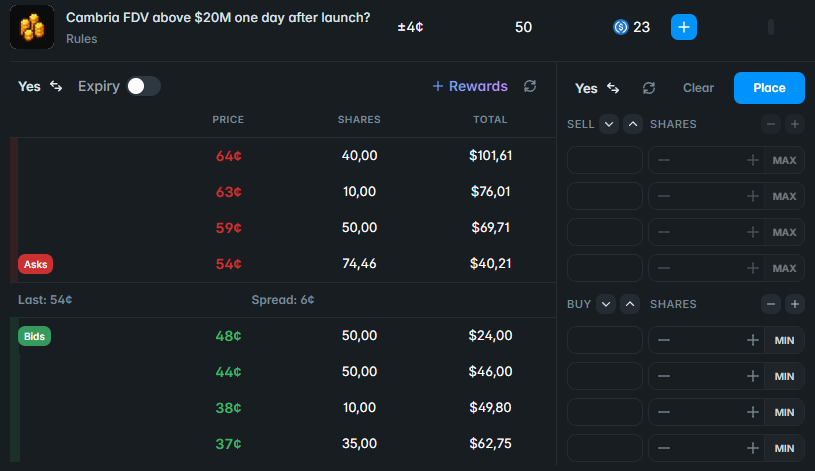The height and width of the screenshot is (471, 815).
Task: Click the SELL up chevron
Action: (x=633, y=124)
